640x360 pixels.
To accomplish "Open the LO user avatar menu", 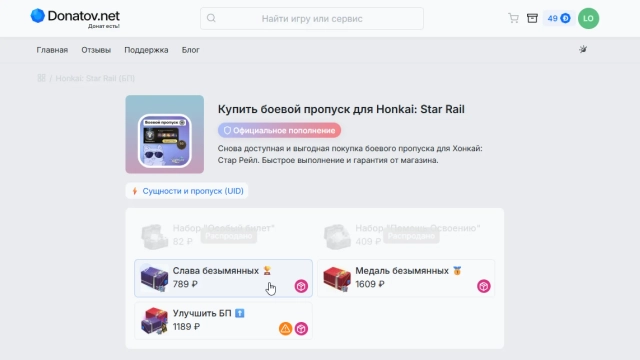I will (588, 18).
